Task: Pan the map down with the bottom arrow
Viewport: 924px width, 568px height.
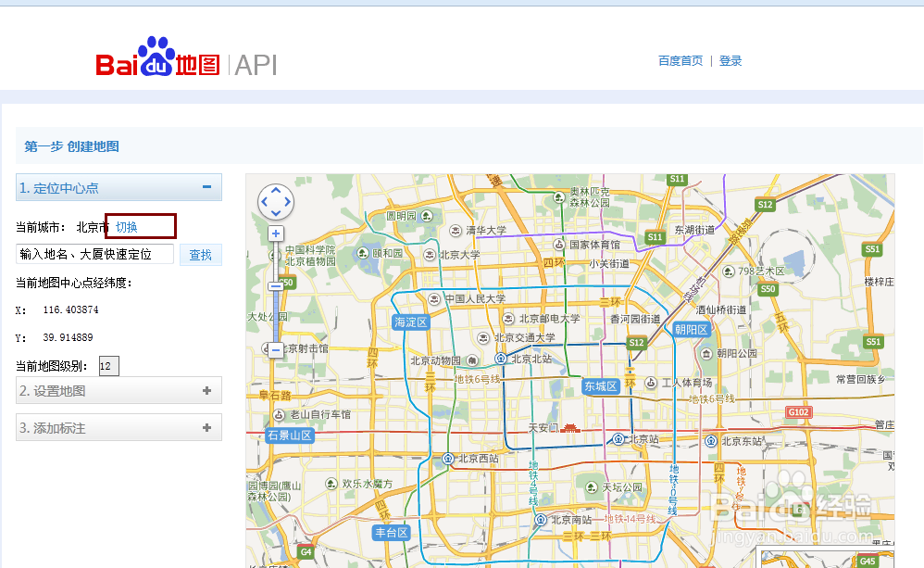Action: [x=276, y=213]
